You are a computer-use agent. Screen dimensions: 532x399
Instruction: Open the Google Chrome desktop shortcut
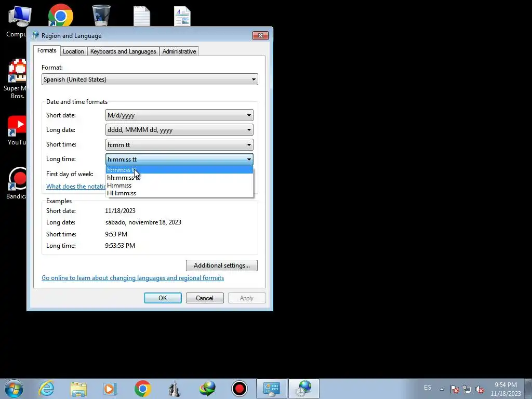[x=61, y=15]
